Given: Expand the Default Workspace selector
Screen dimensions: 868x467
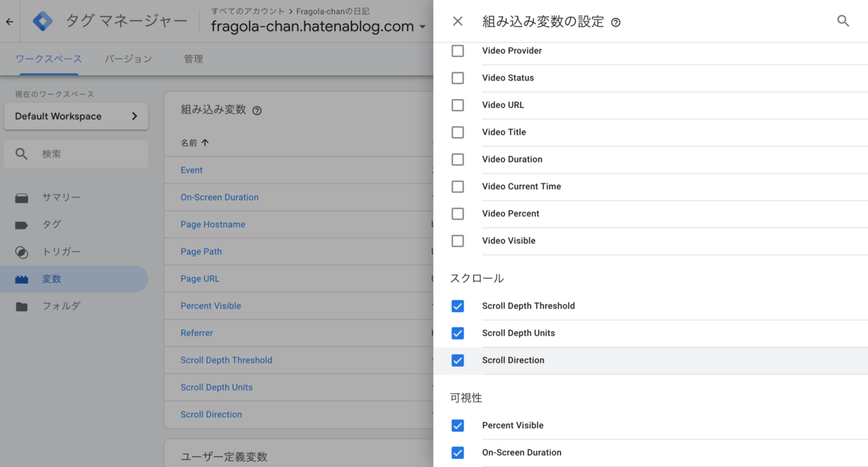Looking at the screenshot, I should (76, 116).
